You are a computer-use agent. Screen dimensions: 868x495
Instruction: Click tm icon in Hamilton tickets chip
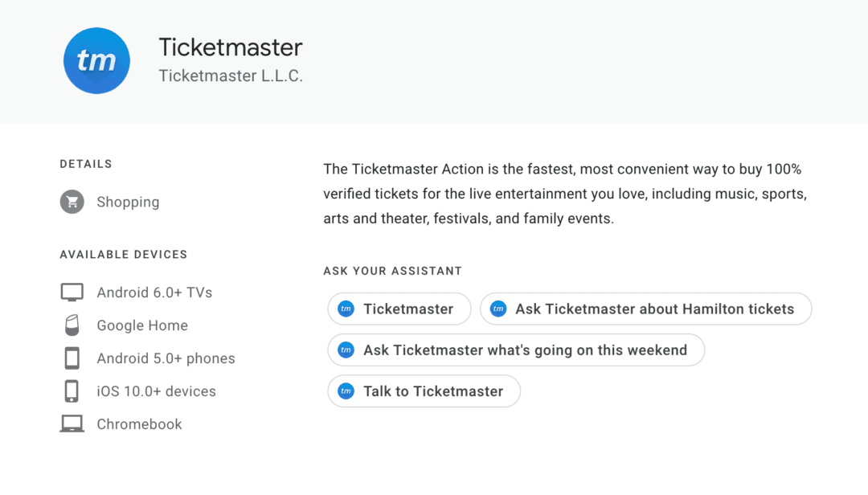tap(498, 309)
